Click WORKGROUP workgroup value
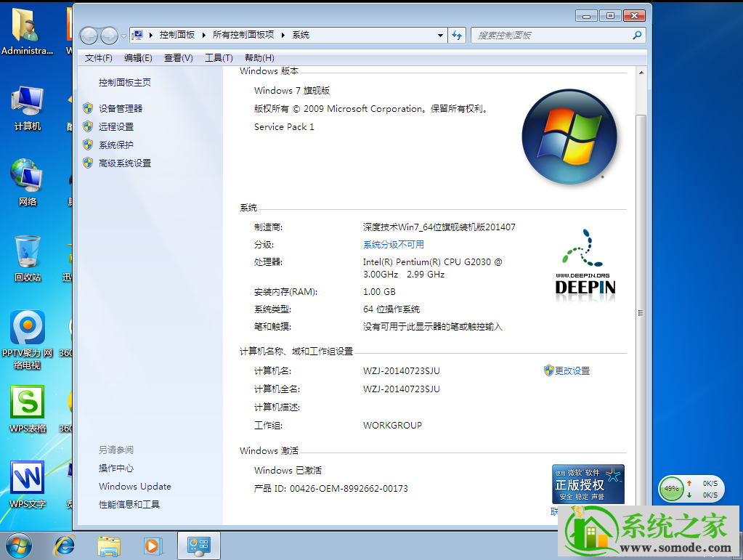The image size is (743, 560). click(x=392, y=426)
